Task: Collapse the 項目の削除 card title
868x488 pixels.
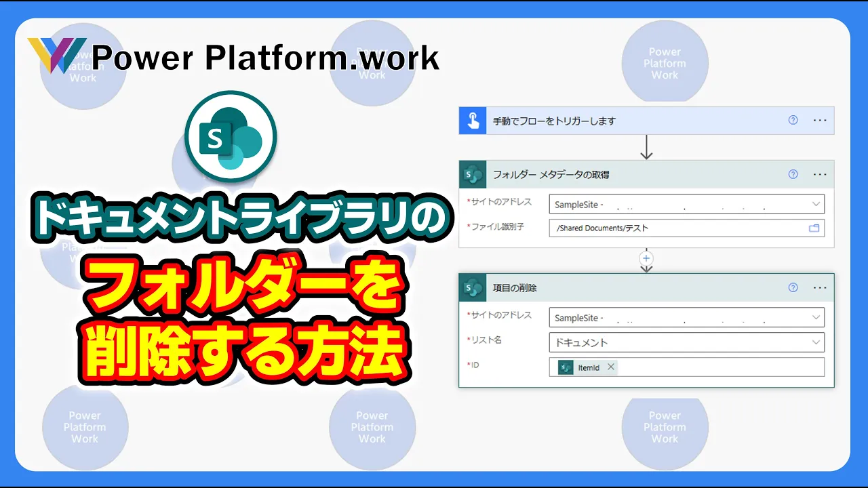Action: [x=515, y=287]
